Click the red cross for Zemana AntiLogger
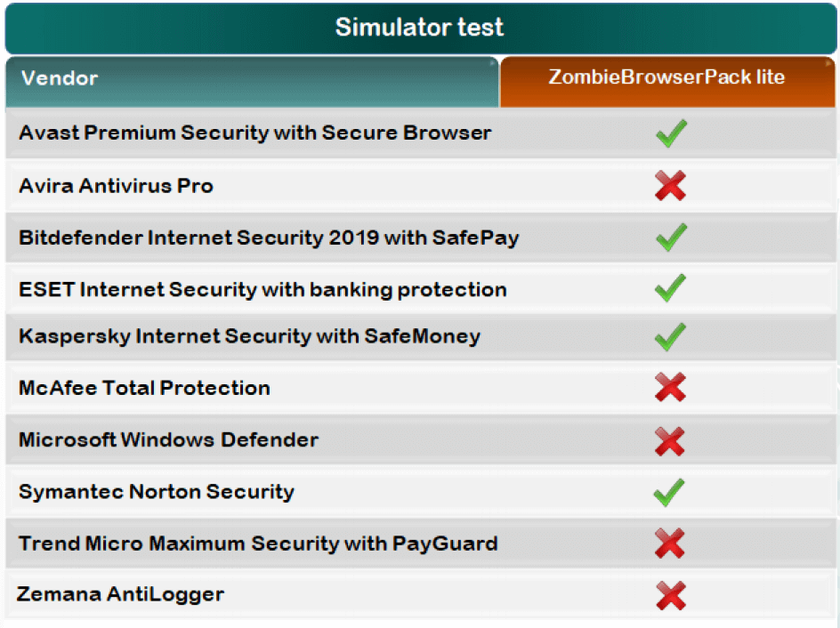 point(670,594)
